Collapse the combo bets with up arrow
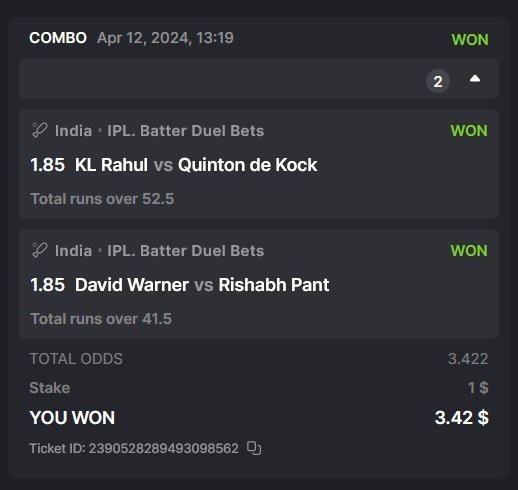 (x=475, y=79)
